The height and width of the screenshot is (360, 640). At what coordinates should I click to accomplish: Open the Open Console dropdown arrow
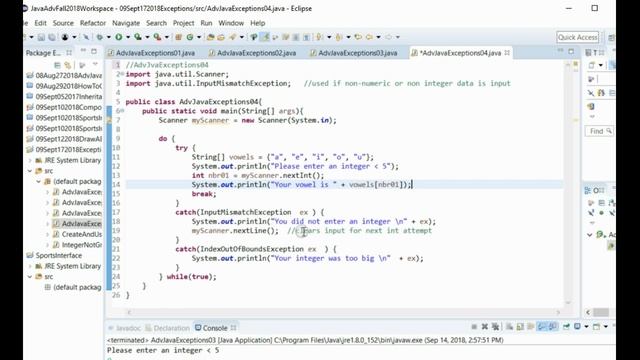click(606, 327)
